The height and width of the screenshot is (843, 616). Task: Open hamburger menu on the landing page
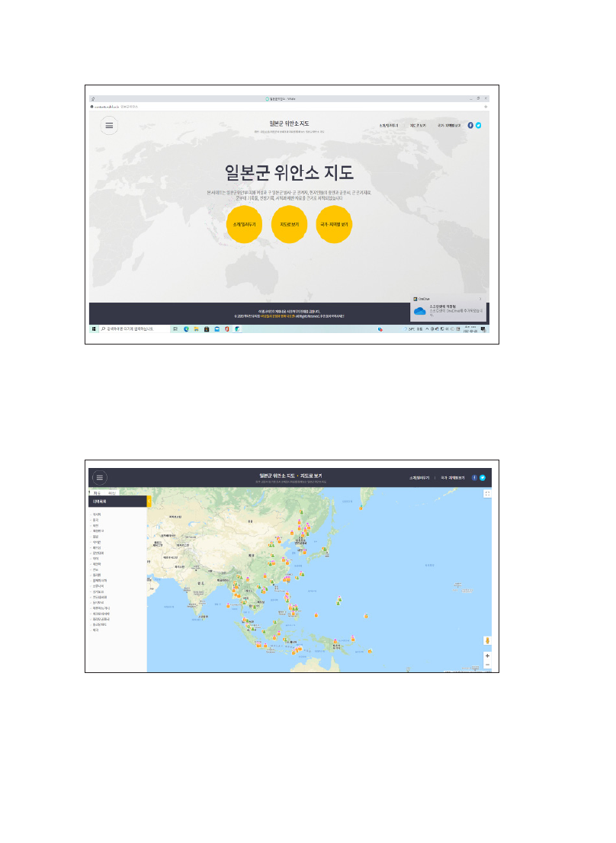[x=110, y=125]
